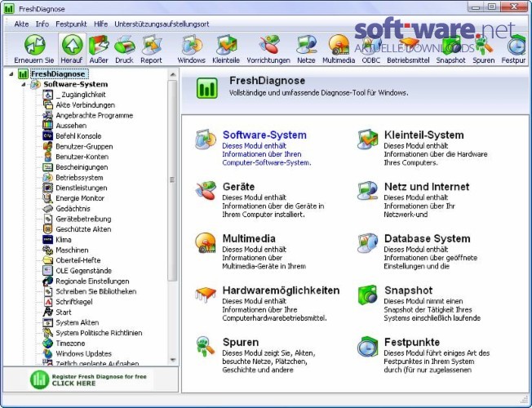Screen dimensions: 532x408
Task: Click the Kleinteil-System heading
Action: [423, 135]
